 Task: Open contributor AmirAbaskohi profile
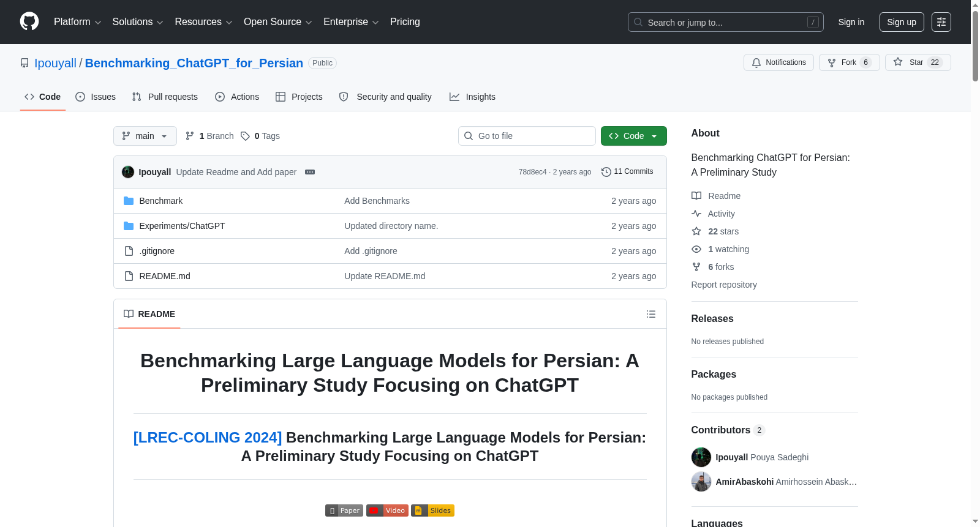coord(786,482)
